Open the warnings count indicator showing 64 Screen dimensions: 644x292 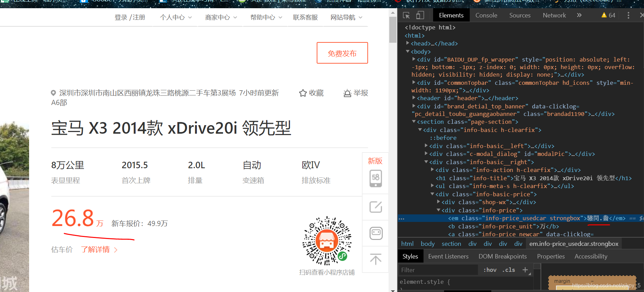pos(608,15)
